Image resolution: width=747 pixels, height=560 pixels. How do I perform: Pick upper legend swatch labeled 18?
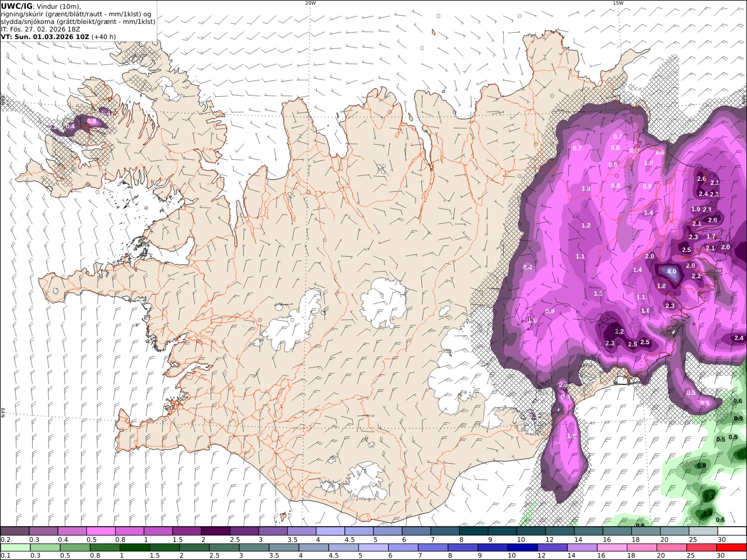645,531
